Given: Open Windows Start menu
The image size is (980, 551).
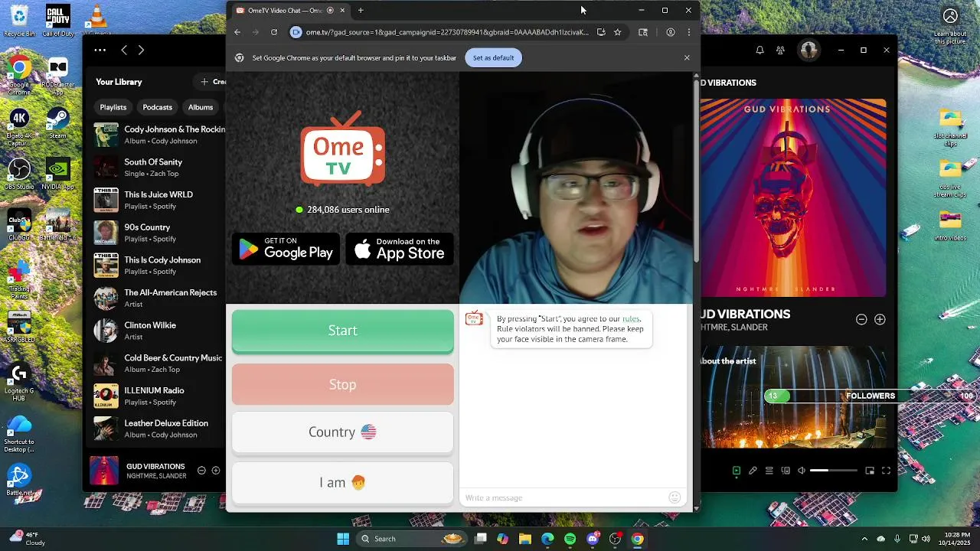Looking at the screenshot, I should pos(343,539).
